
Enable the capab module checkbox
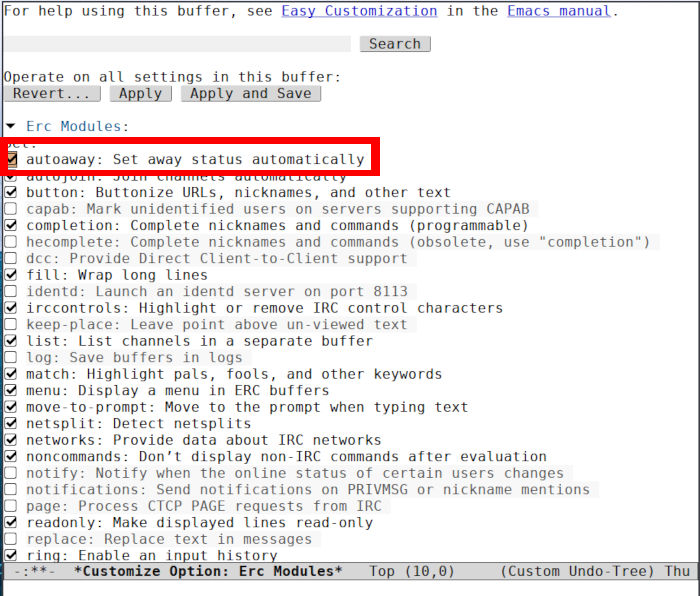(11, 209)
